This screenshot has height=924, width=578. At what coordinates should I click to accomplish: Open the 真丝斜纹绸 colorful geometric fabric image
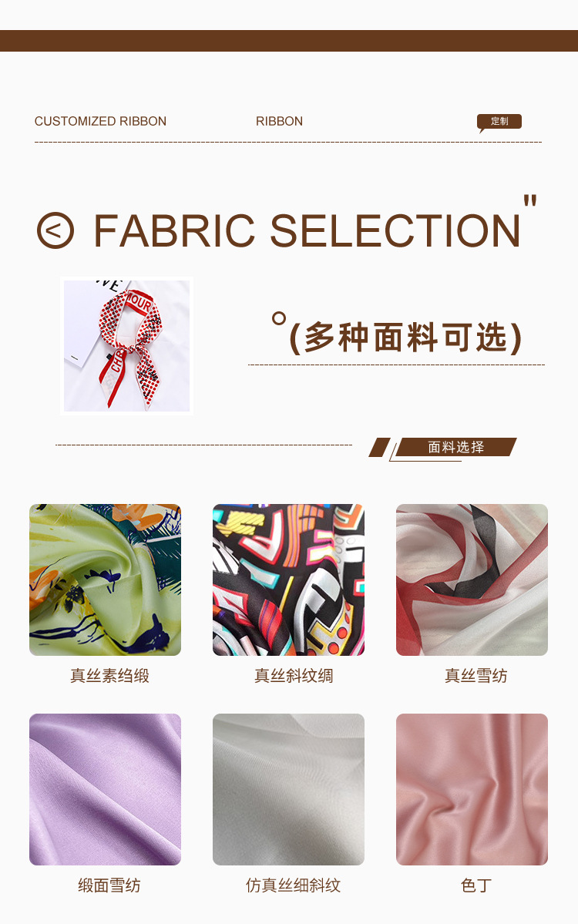pos(289,580)
